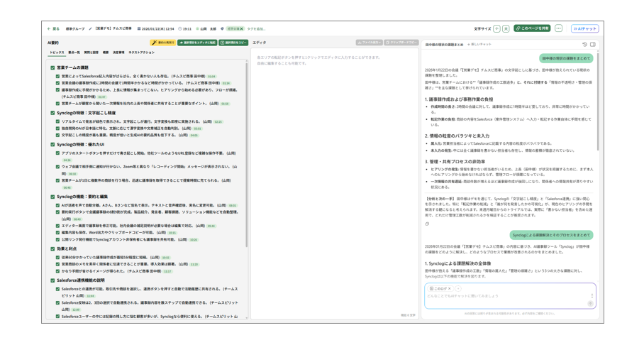Switch to the ネクストアクション tab
This screenshot has height=345, width=644.
pos(141,53)
